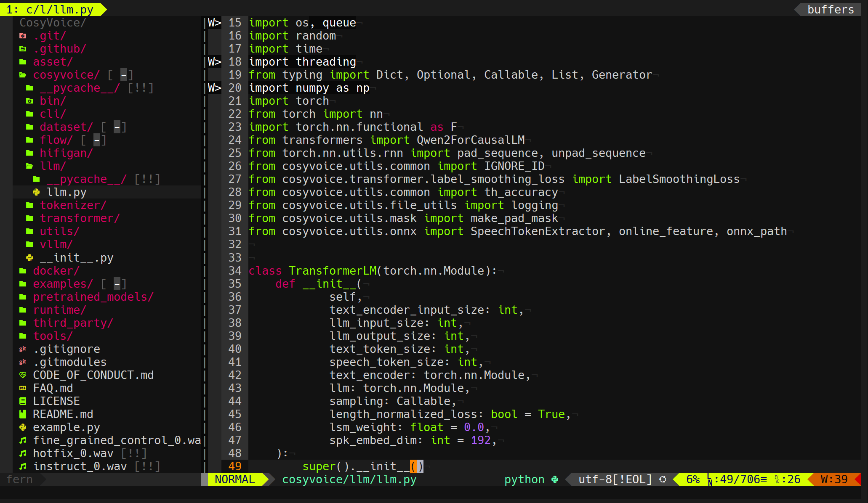Click line number 49 in the gutter

coord(235,466)
